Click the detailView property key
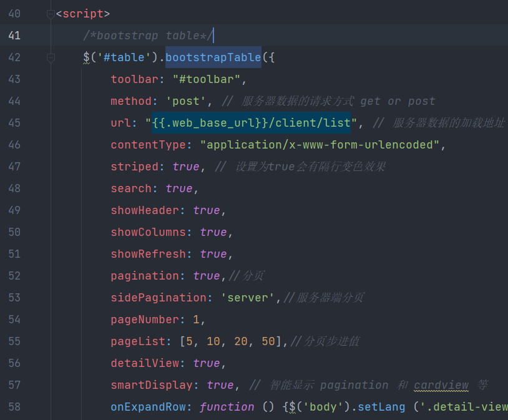The height and width of the screenshot is (420, 508). point(145,363)
